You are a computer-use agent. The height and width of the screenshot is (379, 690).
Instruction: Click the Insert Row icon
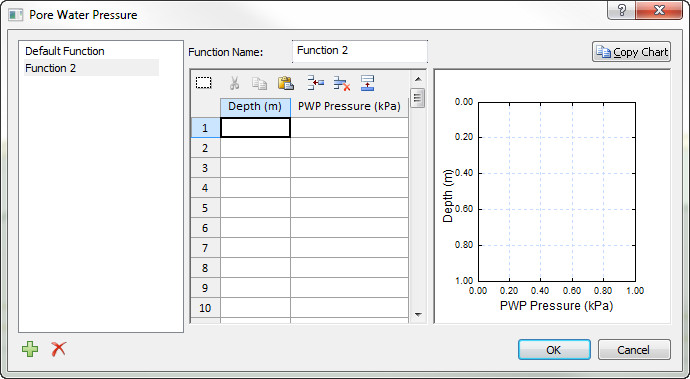(316, 83)
